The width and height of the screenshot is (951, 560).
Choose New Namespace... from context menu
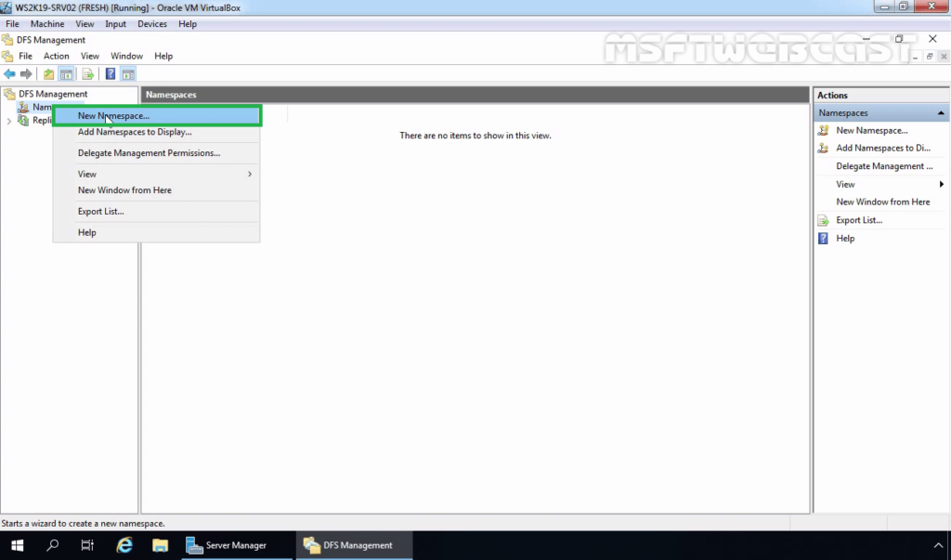coord(157,116)
